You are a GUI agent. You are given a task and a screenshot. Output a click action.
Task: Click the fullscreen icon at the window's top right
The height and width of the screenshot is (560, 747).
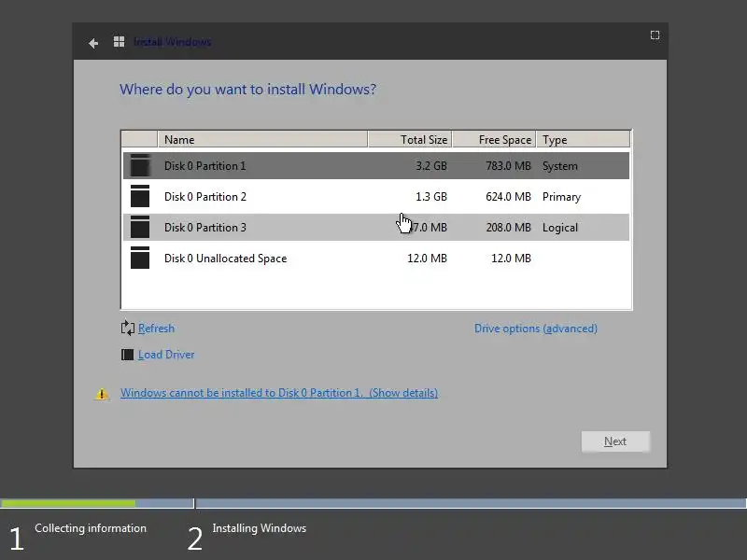point(655,35)
